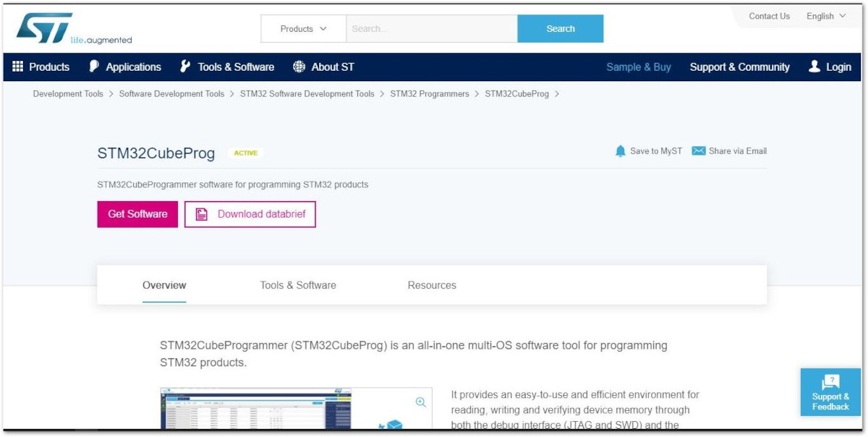Switch to the Resources tab
This screenshot has width=868, height=437.
pyautogui.click(x=432, y=285)
